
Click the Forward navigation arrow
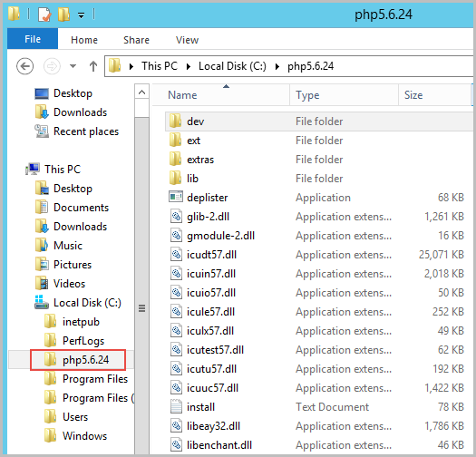[52, 66]
